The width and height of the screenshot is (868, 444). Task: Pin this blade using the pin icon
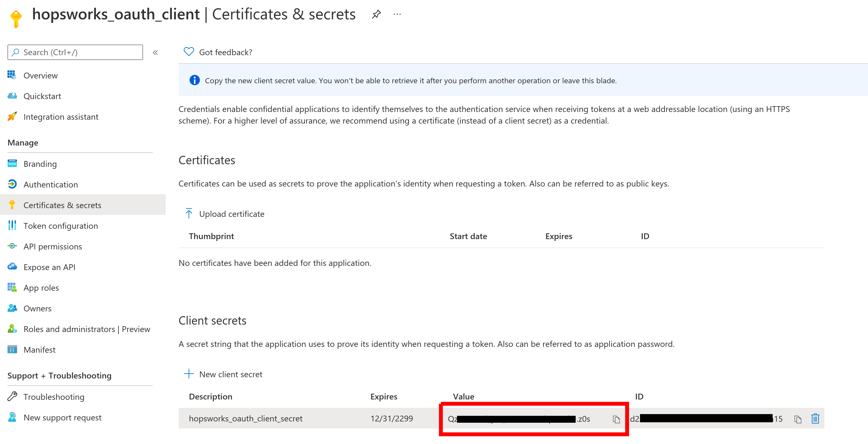coord(376,14)
